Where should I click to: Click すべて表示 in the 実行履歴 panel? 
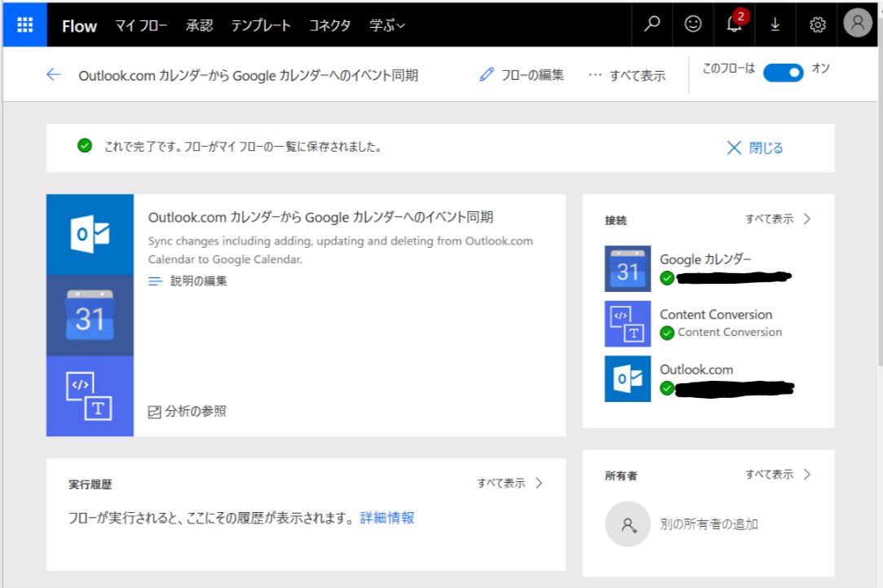[x=501, y=484]
